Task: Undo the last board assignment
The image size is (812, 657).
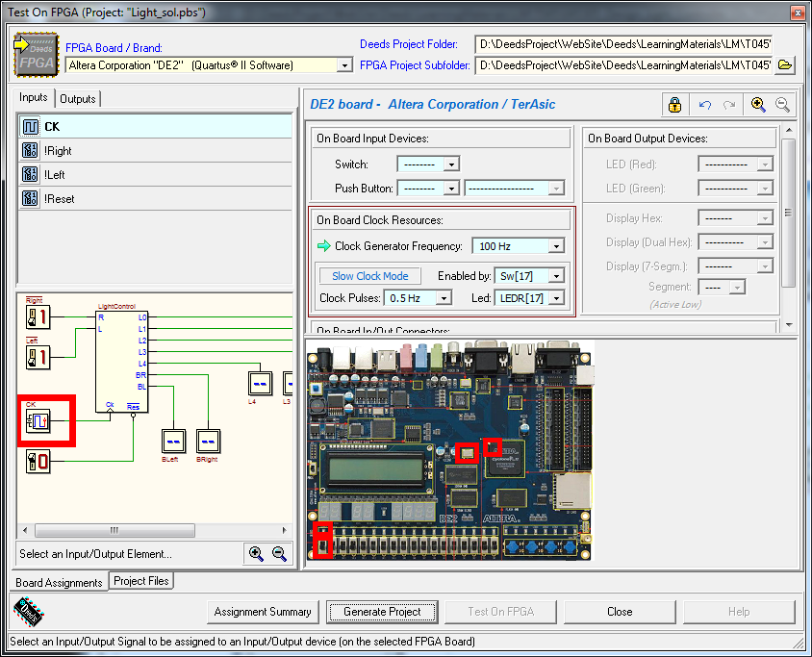Action: pyautogui.click(x=705, y=105)
